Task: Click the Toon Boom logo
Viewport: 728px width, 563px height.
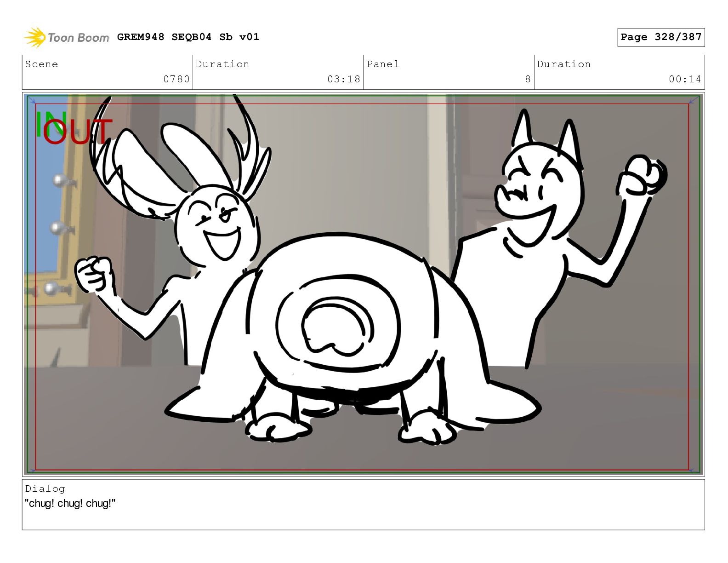Action: pyautogui.click(x=67, y=37)
